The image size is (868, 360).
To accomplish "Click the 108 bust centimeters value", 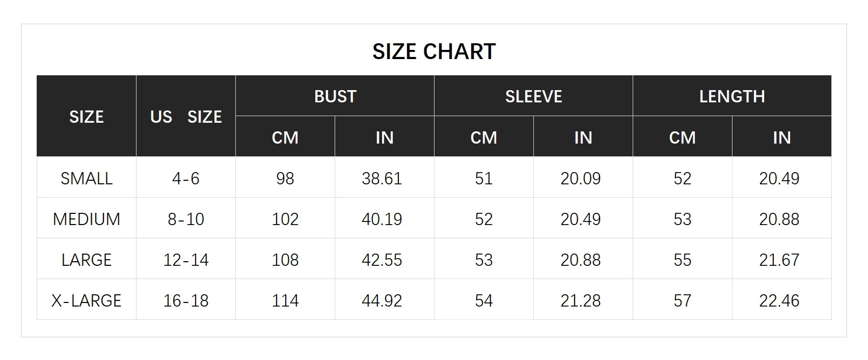I will tap(285, 260).
